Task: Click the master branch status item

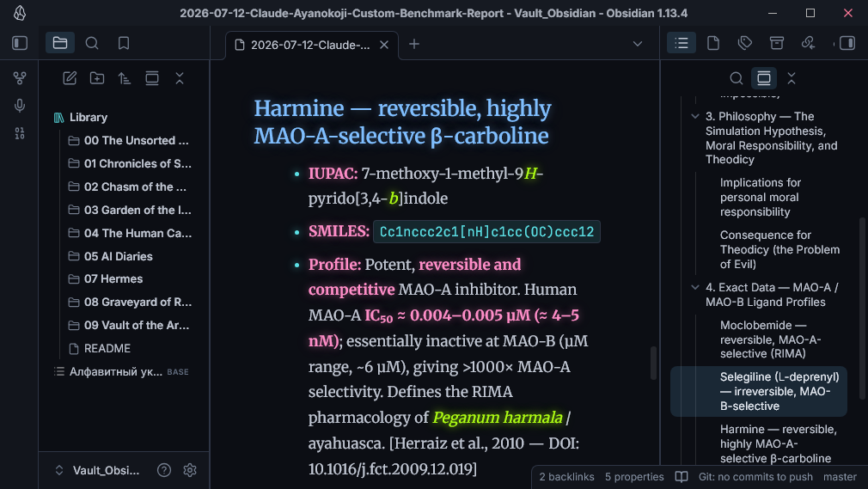Action: coord(840,477)
